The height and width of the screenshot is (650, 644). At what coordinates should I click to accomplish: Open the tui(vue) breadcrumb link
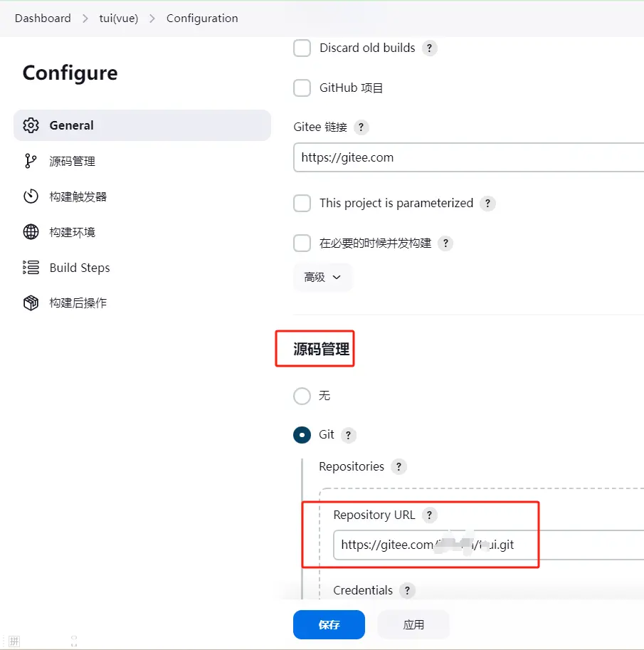pos(119,19)
